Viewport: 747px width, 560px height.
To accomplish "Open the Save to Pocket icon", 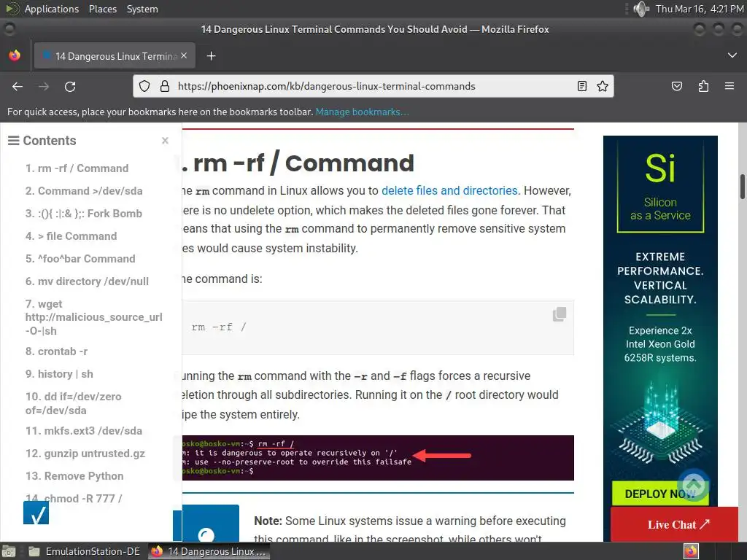I will point(676,86).
